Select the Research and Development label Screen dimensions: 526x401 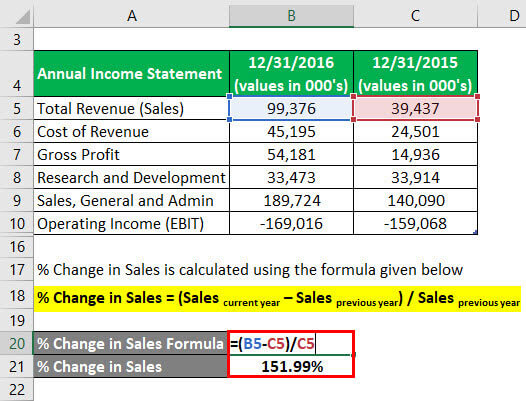(132, 178)
